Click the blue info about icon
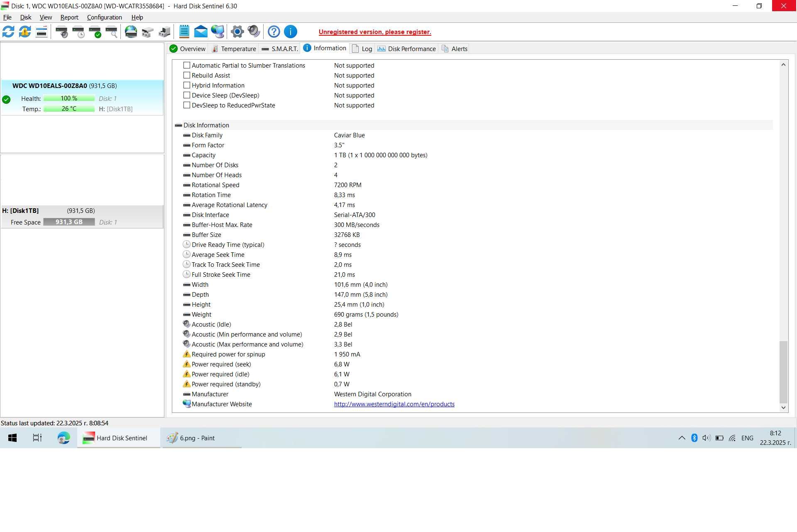The image size is (797, 532). click(x=291, y=32)
